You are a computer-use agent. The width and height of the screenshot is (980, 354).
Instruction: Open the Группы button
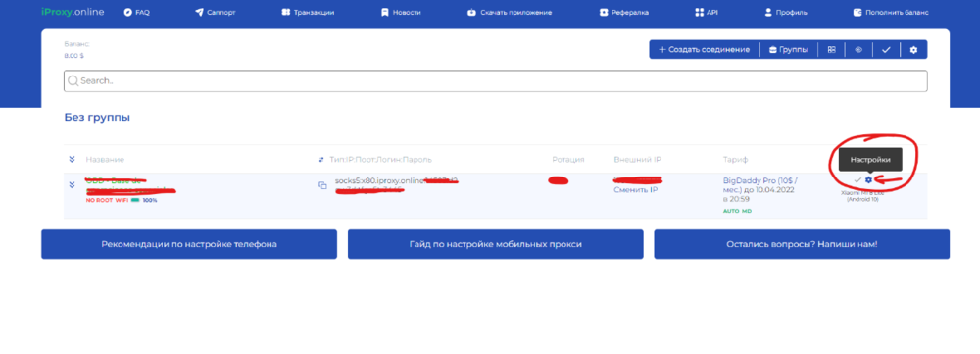click(x=788, y=49)
